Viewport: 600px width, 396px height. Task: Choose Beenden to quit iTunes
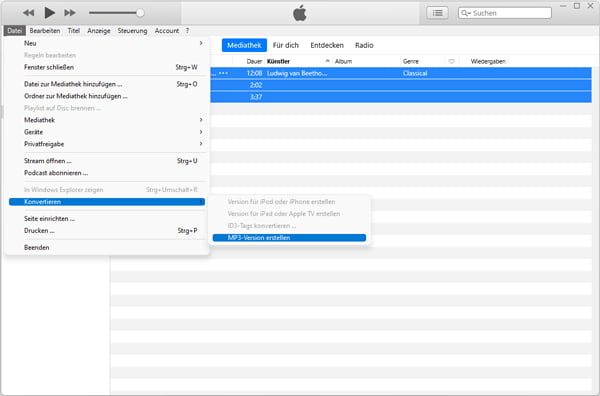click(x=107, y=248)
